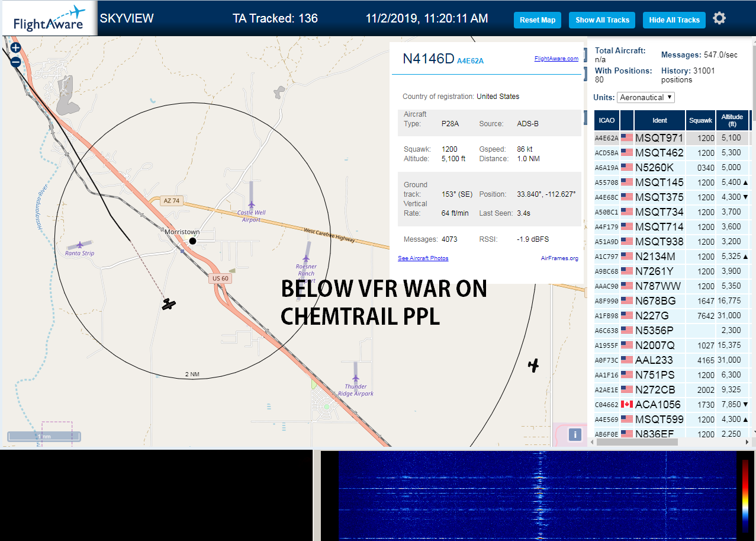Click the Canadian flag in ACA1056 row

627,405
